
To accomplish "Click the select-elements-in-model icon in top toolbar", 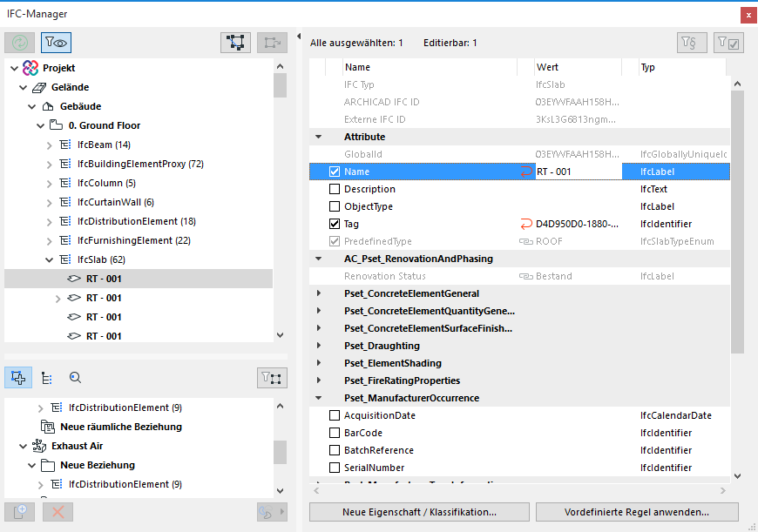I will 235,42.
